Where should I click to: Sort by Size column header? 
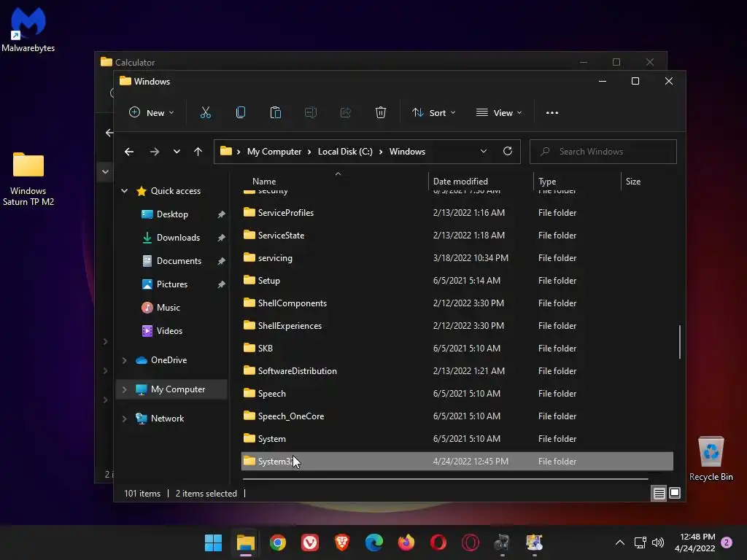click(x=632, y=182)
